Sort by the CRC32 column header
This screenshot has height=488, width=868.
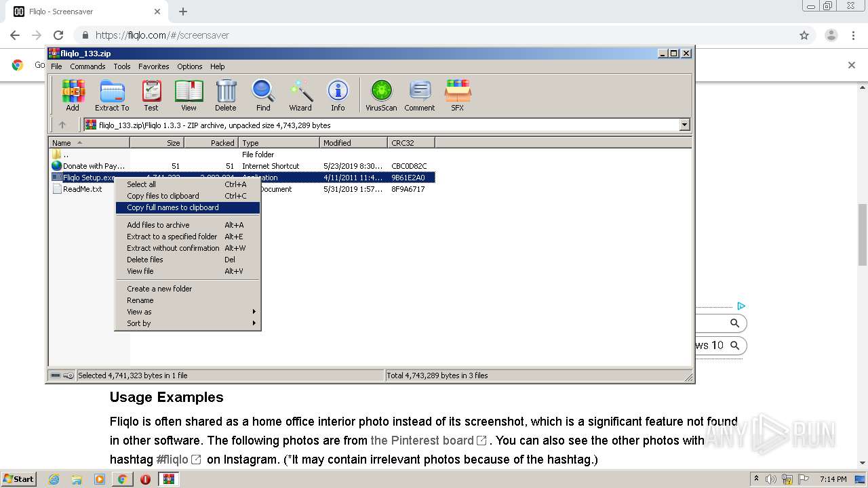tap(411, 143)
